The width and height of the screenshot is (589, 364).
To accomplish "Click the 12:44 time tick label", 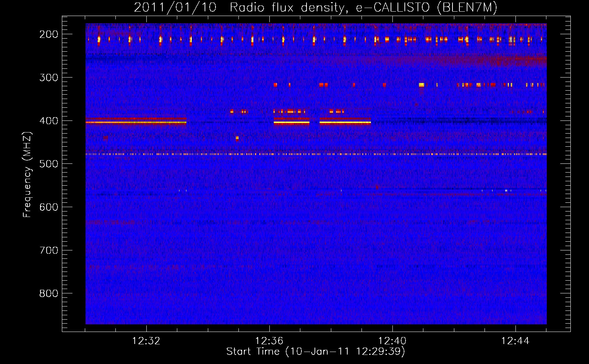I will (x=515, y=341).
